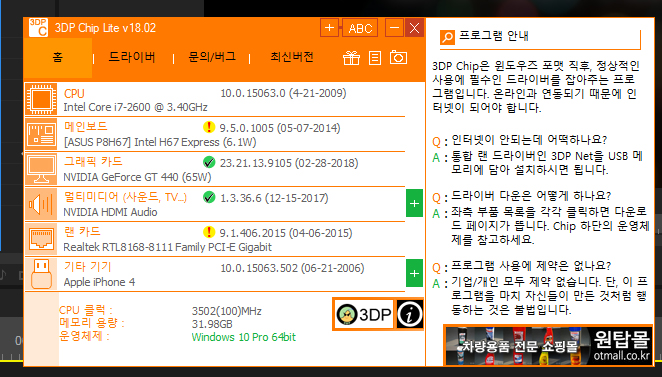This screenshot has height=377, width=662.
Task: Close the 3DP Chip window
Action: click(x=415, y=28)
